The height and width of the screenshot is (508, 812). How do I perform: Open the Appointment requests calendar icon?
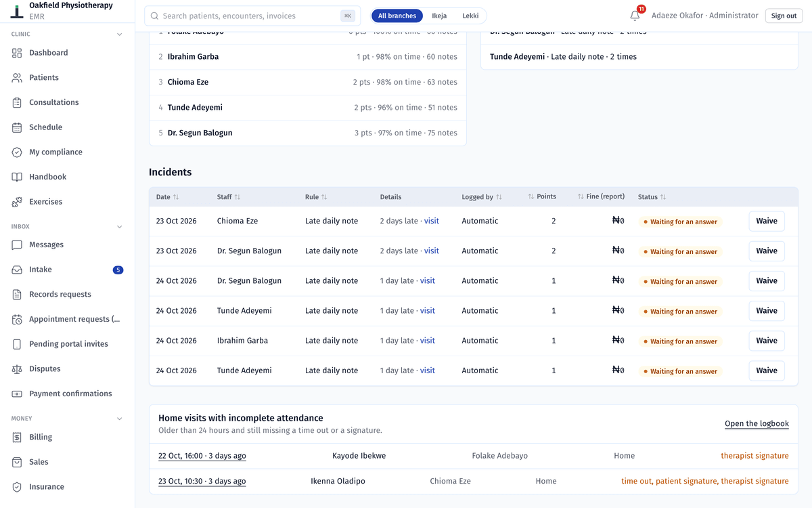17,319
